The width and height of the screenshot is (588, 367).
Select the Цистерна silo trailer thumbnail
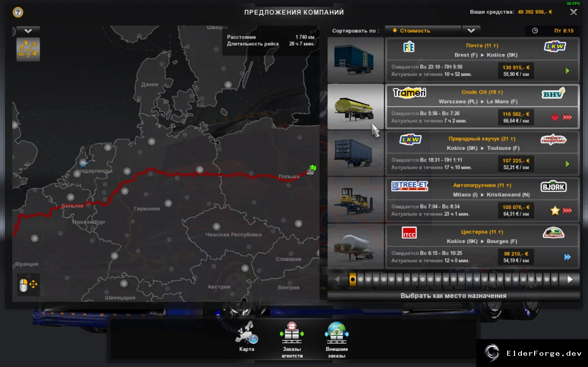[x=356, y=246]
